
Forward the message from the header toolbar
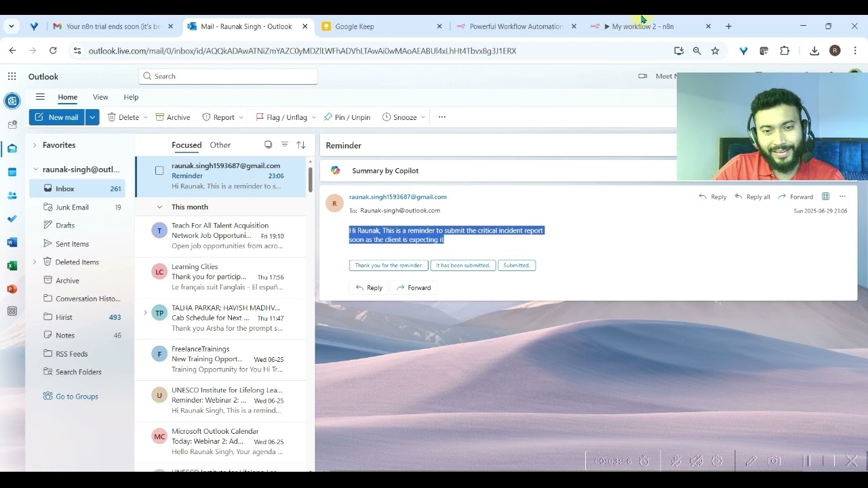[795, 197]
